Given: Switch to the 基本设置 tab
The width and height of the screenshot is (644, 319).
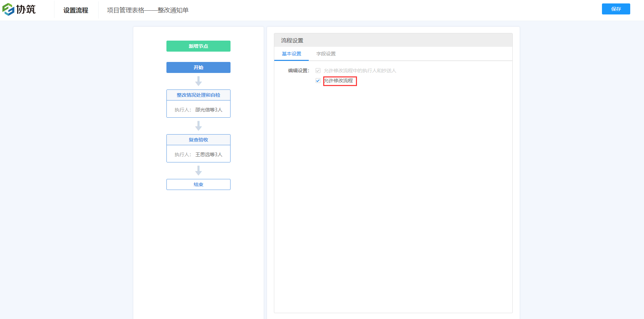Looking at the screenshot, I should click(292, 54).
